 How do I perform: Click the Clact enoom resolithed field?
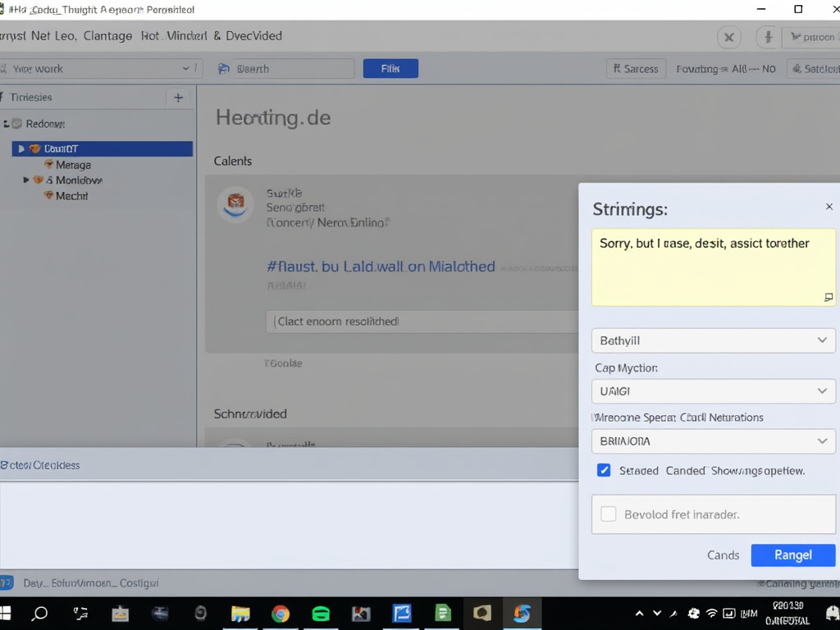click(x=423, y=322)
